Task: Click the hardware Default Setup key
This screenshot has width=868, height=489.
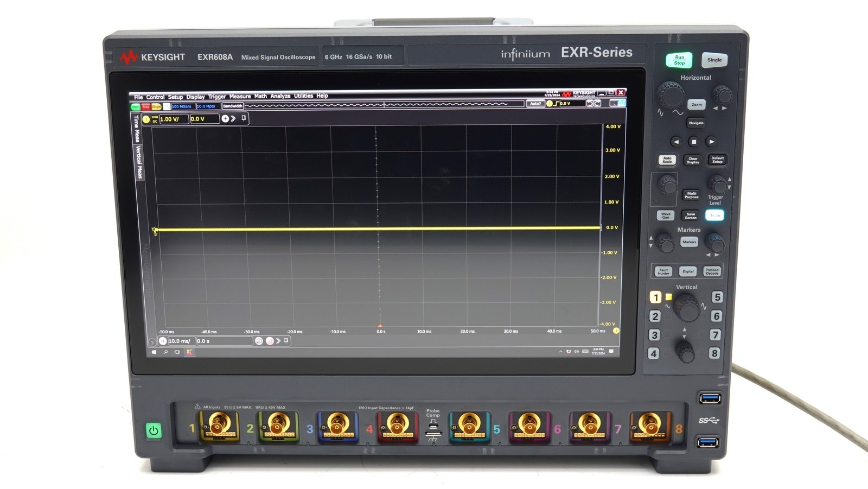Action: 717,160
